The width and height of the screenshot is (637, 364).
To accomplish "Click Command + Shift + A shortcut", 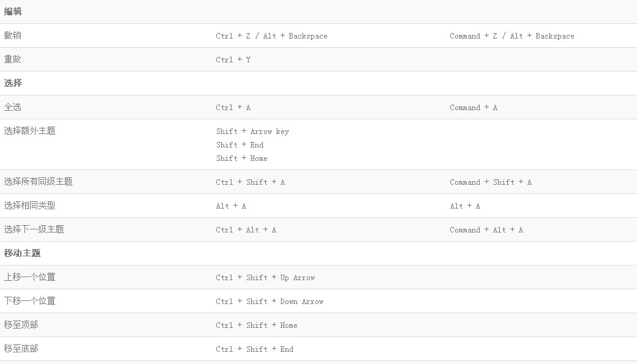I will (491, 182).
